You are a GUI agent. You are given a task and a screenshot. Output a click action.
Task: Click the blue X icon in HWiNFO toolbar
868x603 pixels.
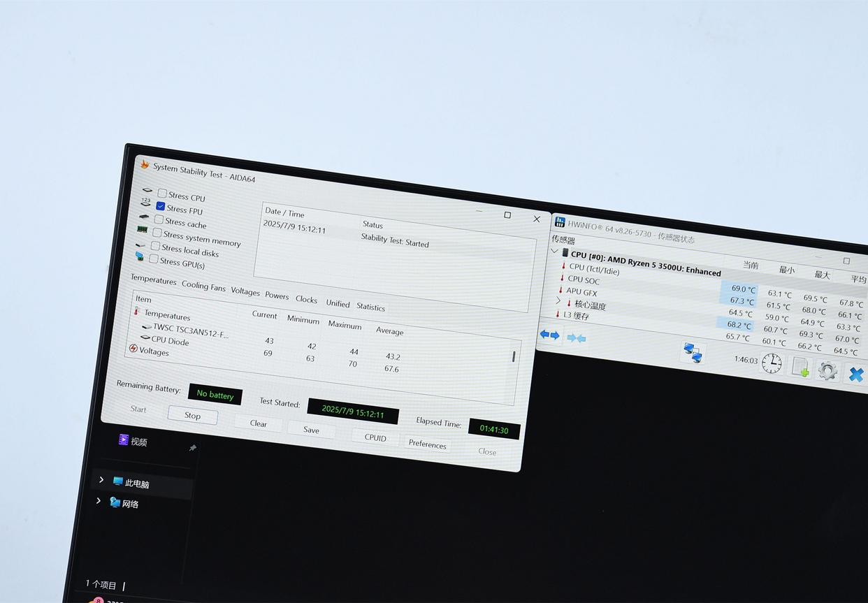click(x=856, y=375)
